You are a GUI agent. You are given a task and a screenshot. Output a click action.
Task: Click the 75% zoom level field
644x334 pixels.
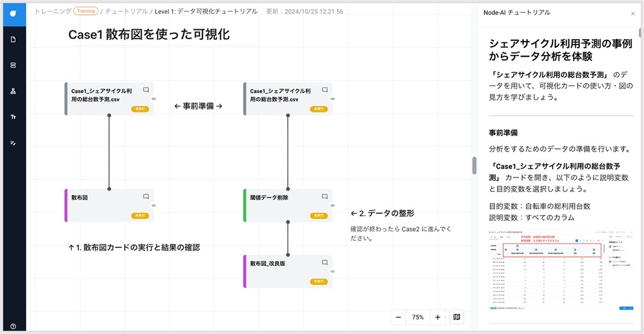(x=418, y=317)
